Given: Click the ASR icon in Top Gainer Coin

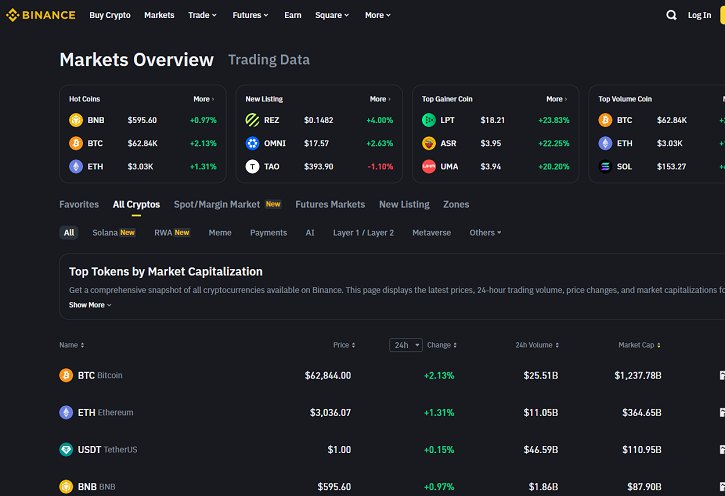Looking at the screenshot, I should [x=429, y=143].
